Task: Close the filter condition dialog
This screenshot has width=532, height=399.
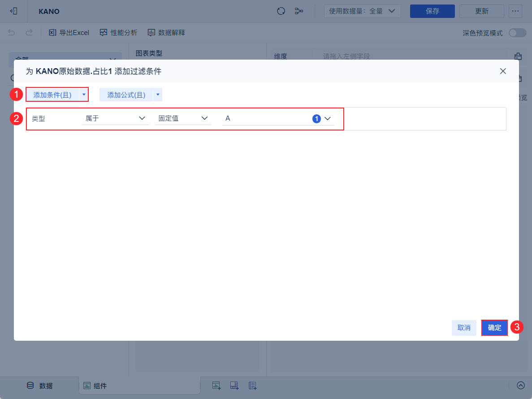Action: point(503,71)
